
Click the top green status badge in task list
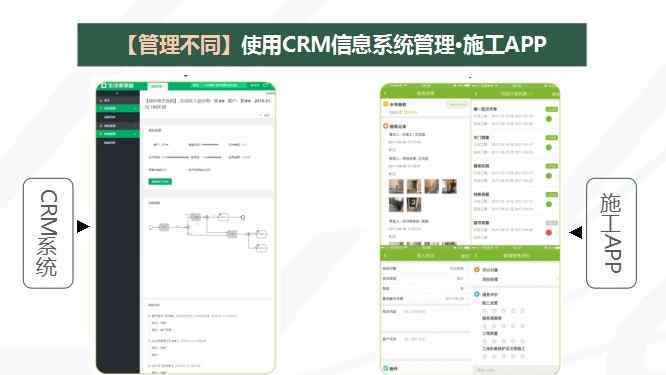click(551, 110)
